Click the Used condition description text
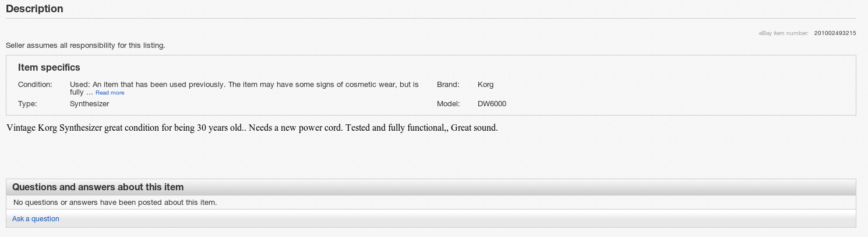This screenshot has width=868, height=237. coord(244,85)
